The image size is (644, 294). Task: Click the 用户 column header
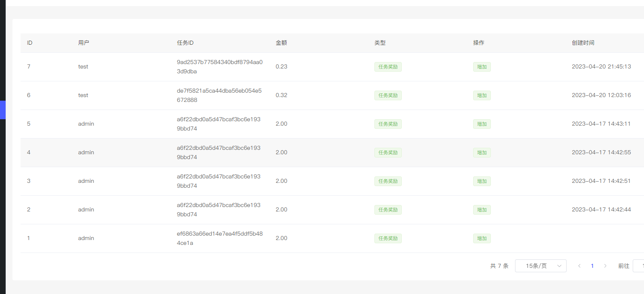click(x=83, y=43)
